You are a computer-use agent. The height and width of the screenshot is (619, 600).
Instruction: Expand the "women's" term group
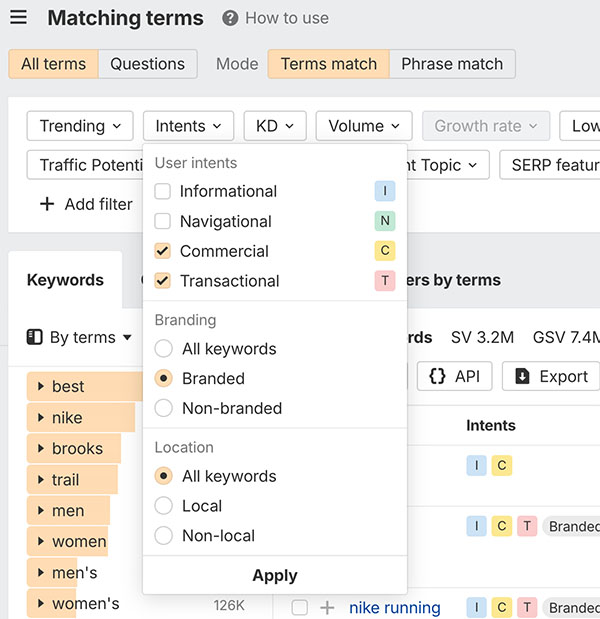(x=40, y=603)
